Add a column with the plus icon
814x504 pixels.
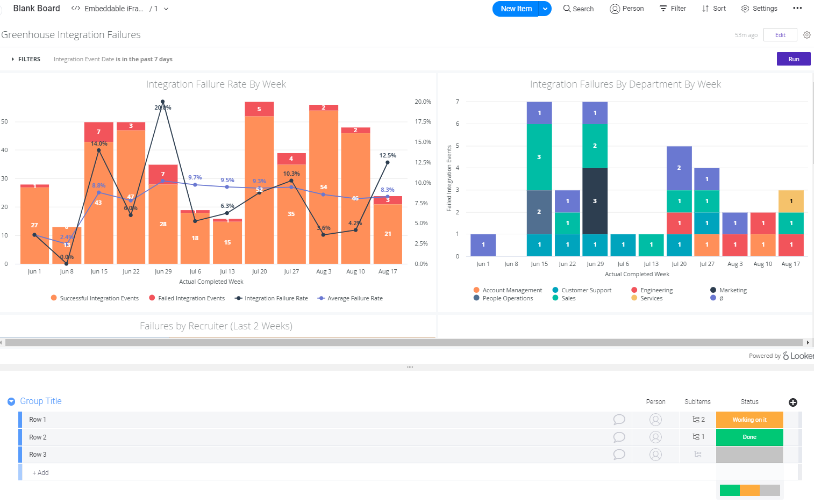tap(792, 402)
